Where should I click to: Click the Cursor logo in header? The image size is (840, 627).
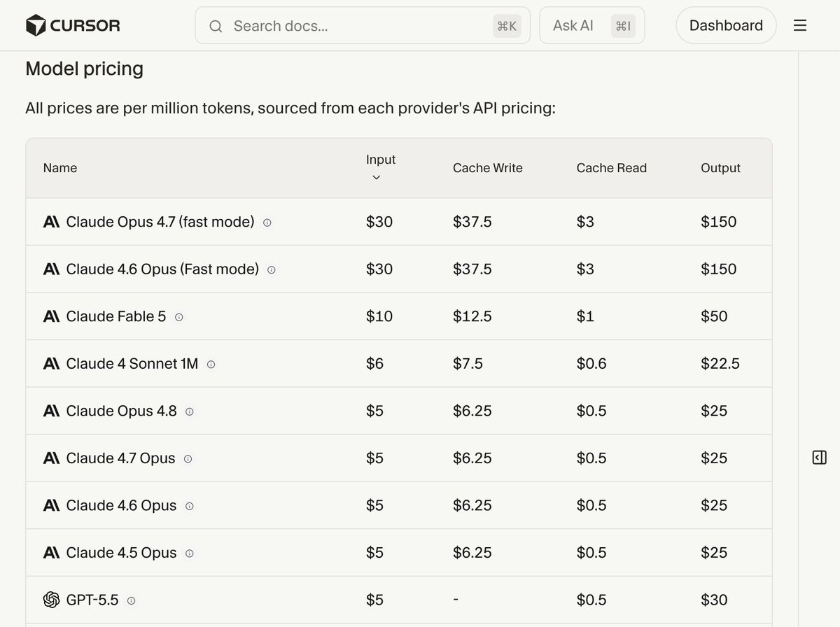coord(73,26)
